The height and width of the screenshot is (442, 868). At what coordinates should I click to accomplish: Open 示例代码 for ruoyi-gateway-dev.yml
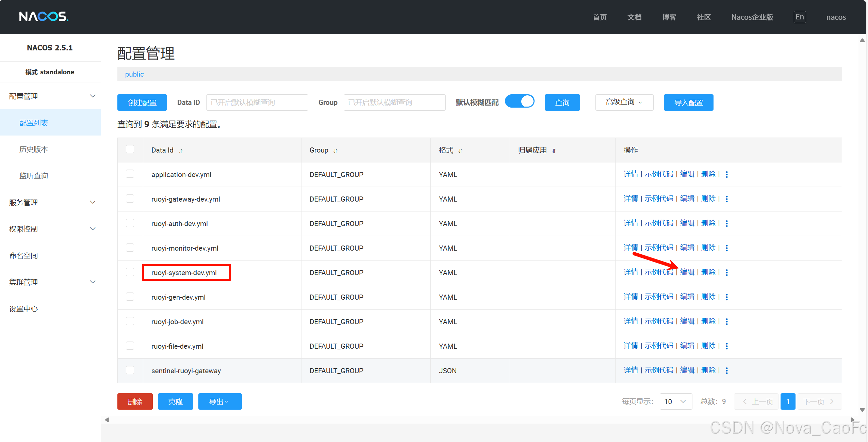(x=659, y=199)
